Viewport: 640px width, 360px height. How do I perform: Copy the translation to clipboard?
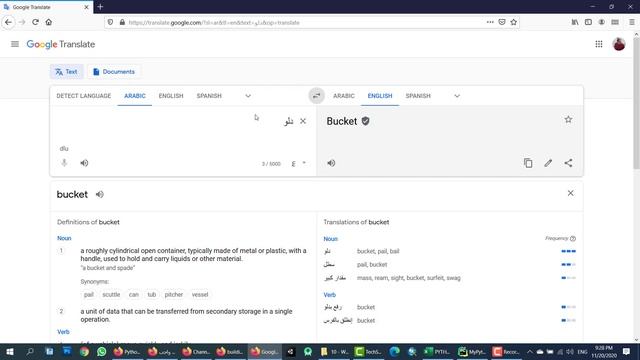[x=528, y=163]
